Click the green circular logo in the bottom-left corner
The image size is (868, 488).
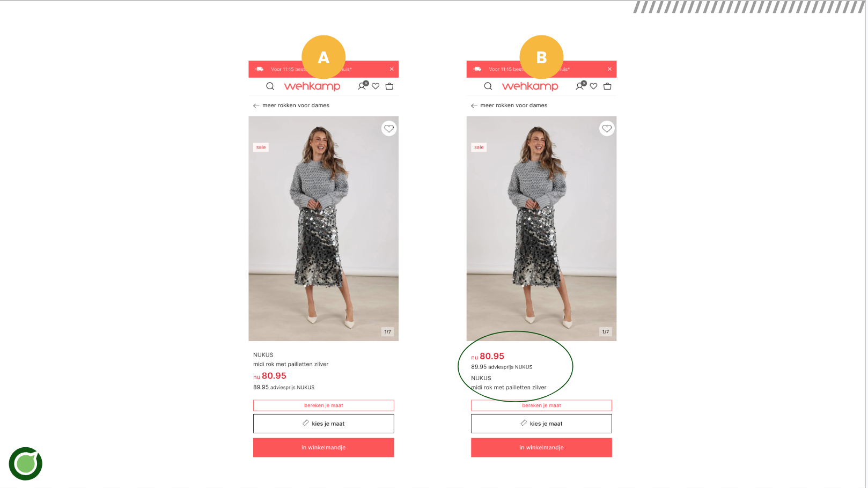[25, 463]
